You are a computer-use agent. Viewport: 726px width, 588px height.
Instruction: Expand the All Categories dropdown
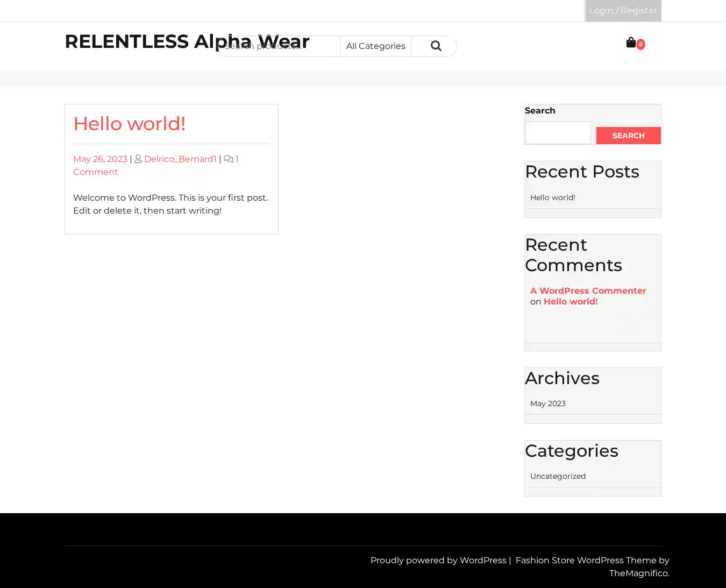point(375,46)
